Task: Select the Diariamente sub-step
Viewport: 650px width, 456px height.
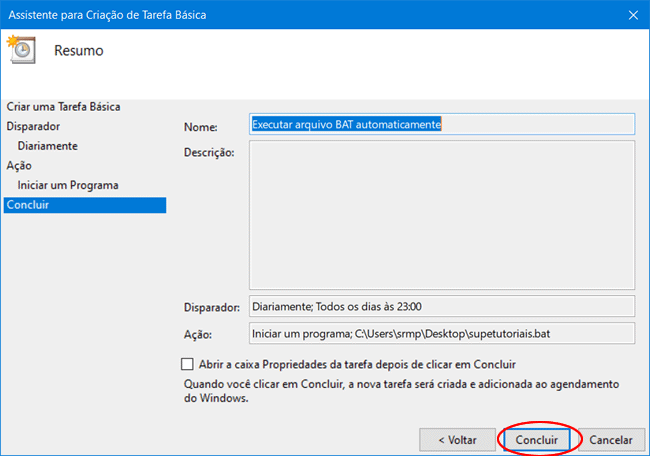Action: (x=47, y=146)
